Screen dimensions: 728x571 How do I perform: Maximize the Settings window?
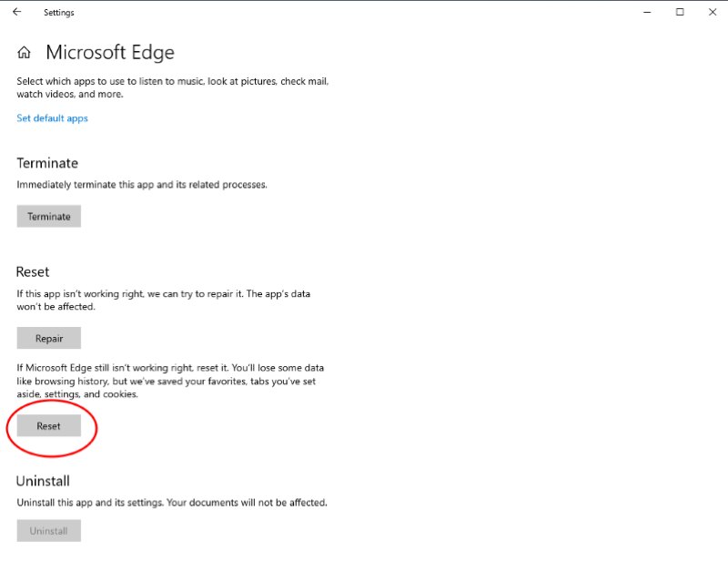pyautogui.click(x=680, y=12)
